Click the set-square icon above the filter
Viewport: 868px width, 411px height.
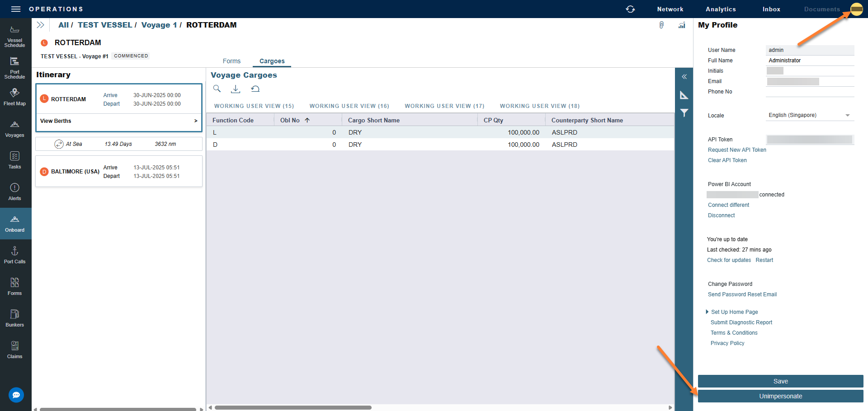684,95
